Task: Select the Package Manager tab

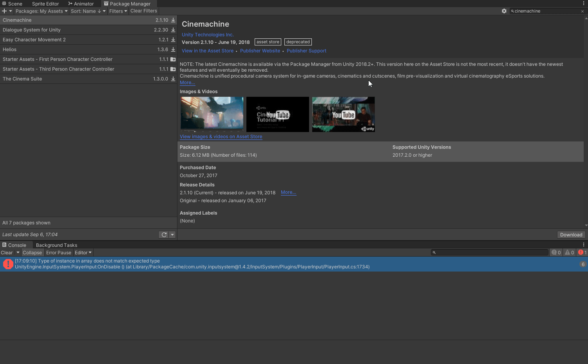Action: 127,4
